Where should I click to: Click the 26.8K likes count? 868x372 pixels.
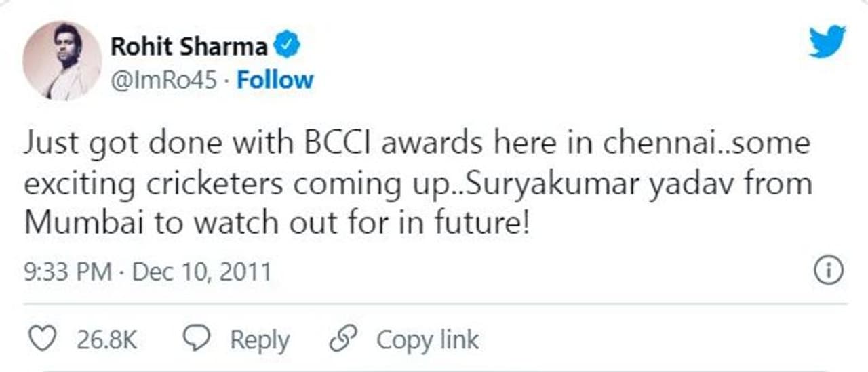click(106, 339)
